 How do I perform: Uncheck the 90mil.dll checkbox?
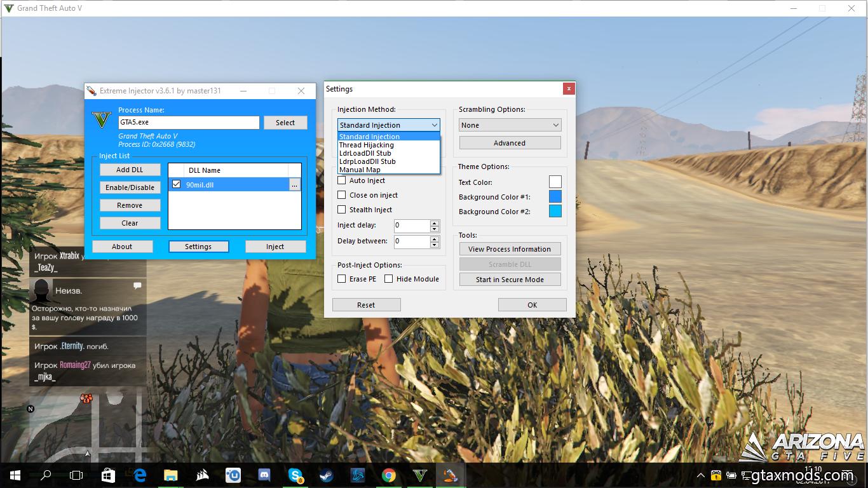(x=177, y=184)
